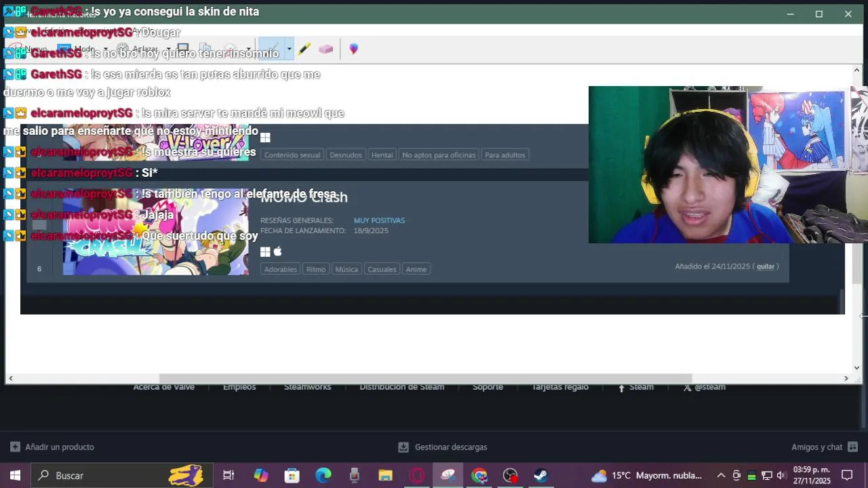Select the Pen tool in Snipping Tool

click(x=270, y=49)
